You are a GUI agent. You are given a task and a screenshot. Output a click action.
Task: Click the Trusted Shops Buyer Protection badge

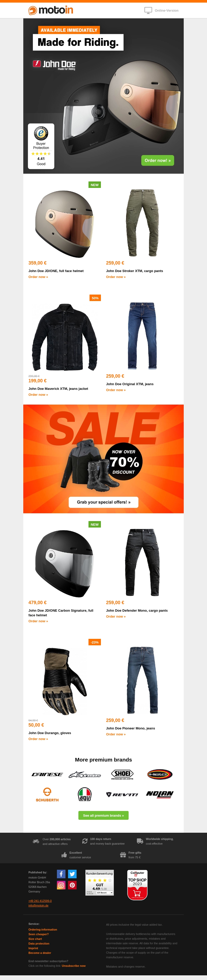click(x=41, y=146)
